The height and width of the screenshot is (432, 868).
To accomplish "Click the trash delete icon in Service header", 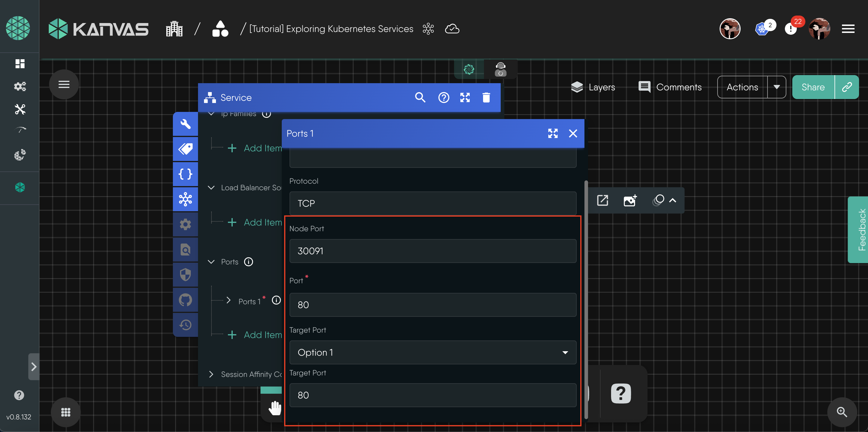I will 486,98.
